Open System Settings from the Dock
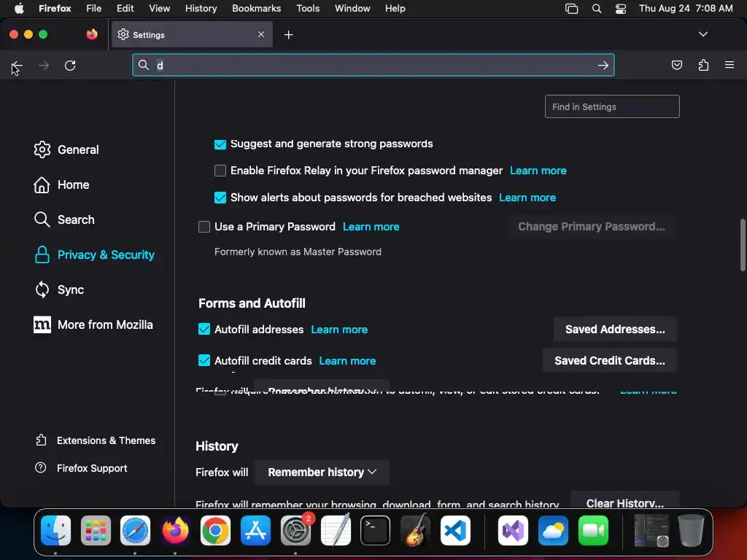The width and height of the screenshot is (747, 560). (x=295, y=531)
